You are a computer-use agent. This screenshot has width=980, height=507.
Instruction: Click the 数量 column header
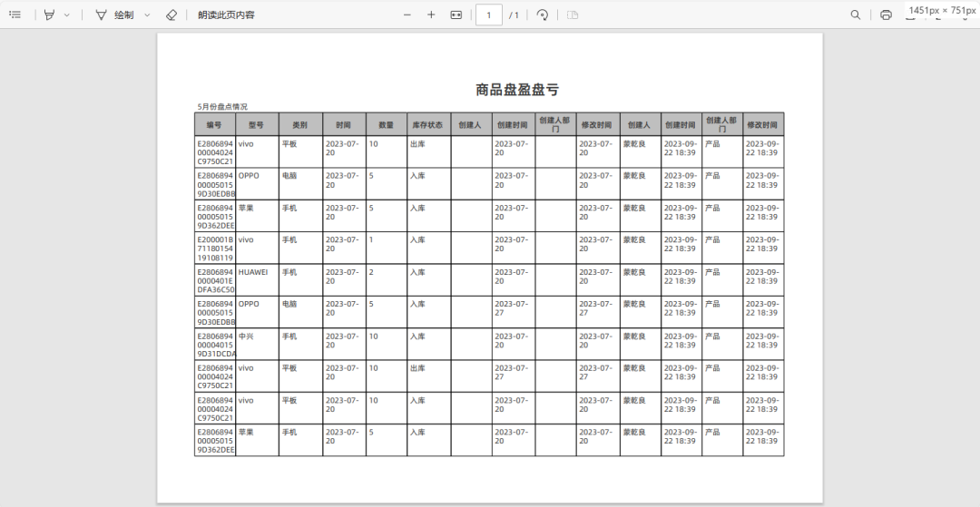pos(387,125)
